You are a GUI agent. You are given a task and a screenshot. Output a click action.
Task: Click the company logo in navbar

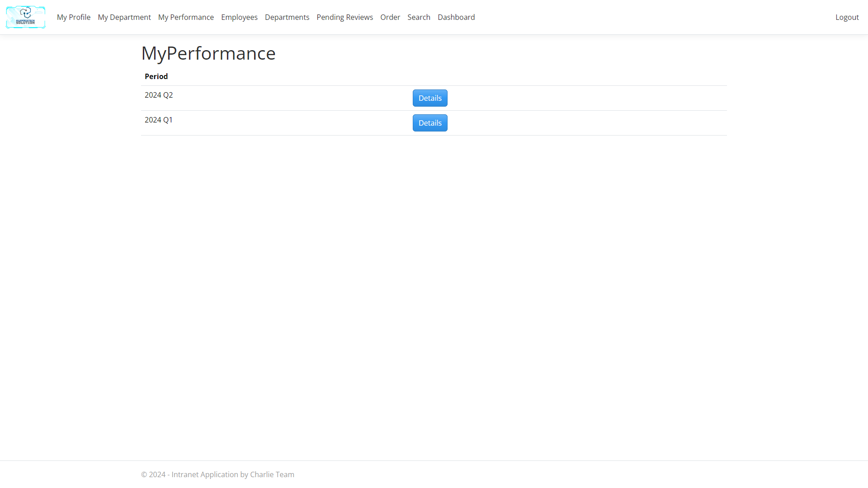tap(25, 17)
